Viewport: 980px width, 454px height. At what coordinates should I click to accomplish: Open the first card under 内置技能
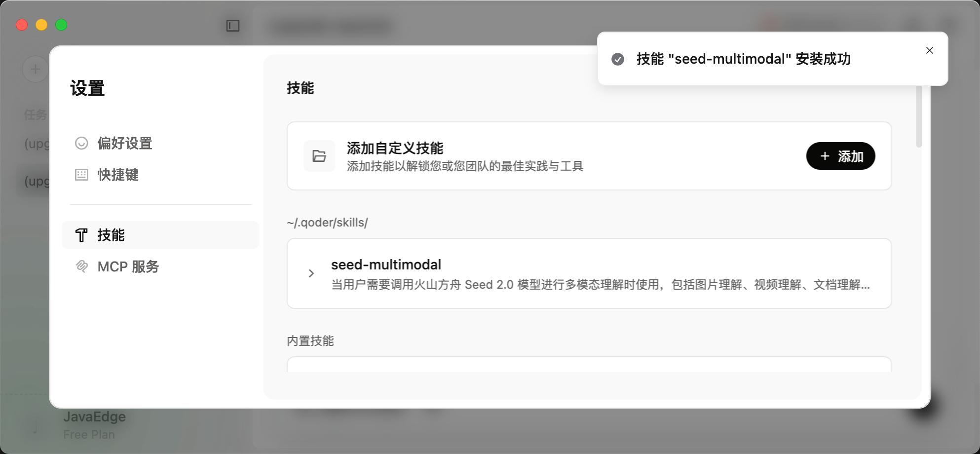tap(589, 364)
